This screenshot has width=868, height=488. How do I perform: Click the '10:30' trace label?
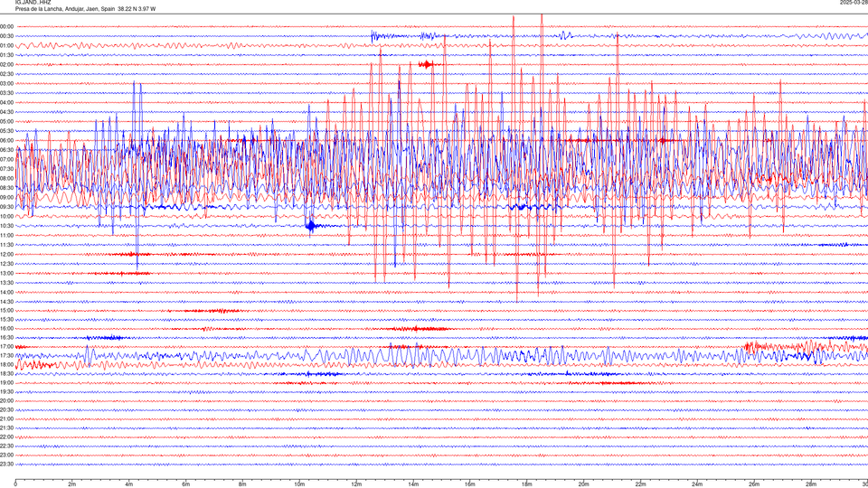point(6,226)
